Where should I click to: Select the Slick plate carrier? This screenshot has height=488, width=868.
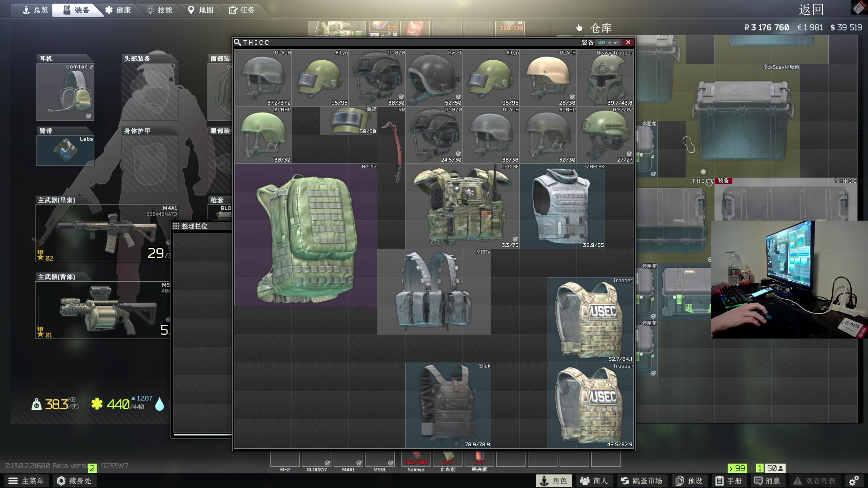(448, 405)
